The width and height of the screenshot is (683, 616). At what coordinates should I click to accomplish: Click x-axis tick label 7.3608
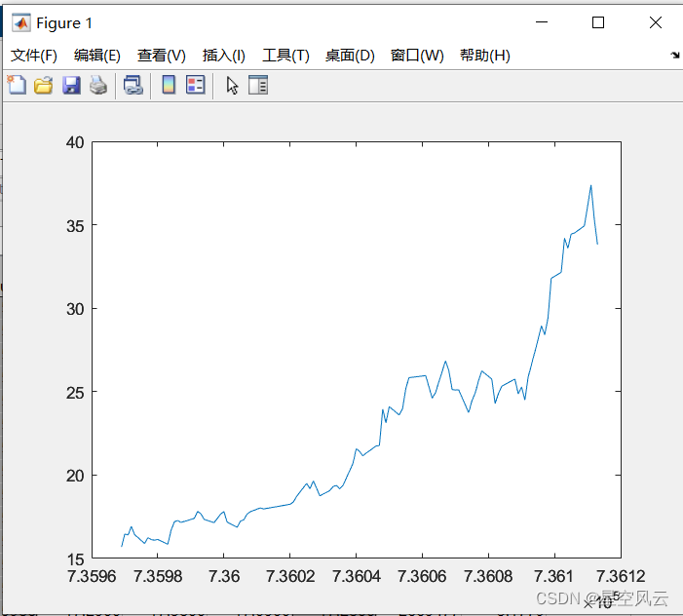(488, 576)
